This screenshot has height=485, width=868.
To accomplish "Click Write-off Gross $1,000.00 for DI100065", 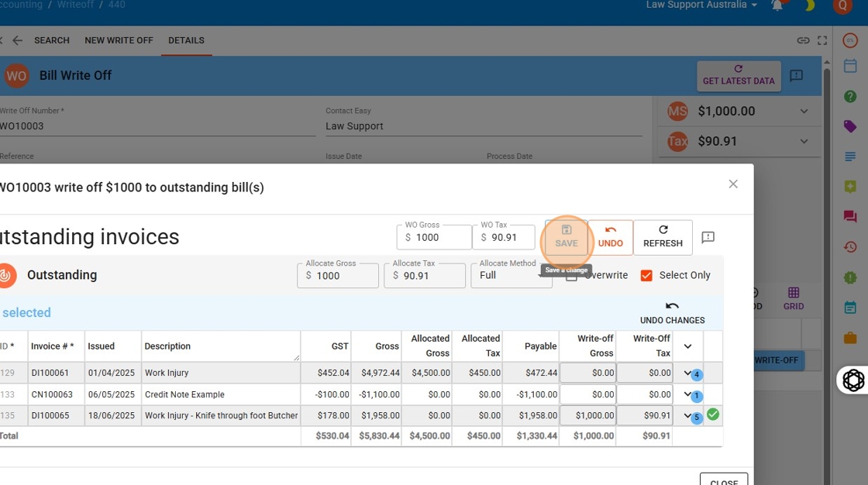I will (x=588, y=415).
